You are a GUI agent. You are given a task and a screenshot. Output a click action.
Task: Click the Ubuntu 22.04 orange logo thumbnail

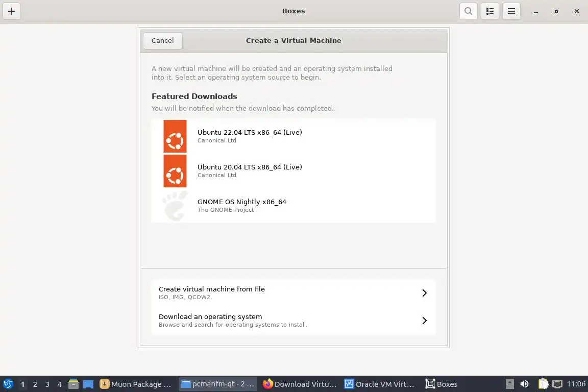(x=175, y=136)
